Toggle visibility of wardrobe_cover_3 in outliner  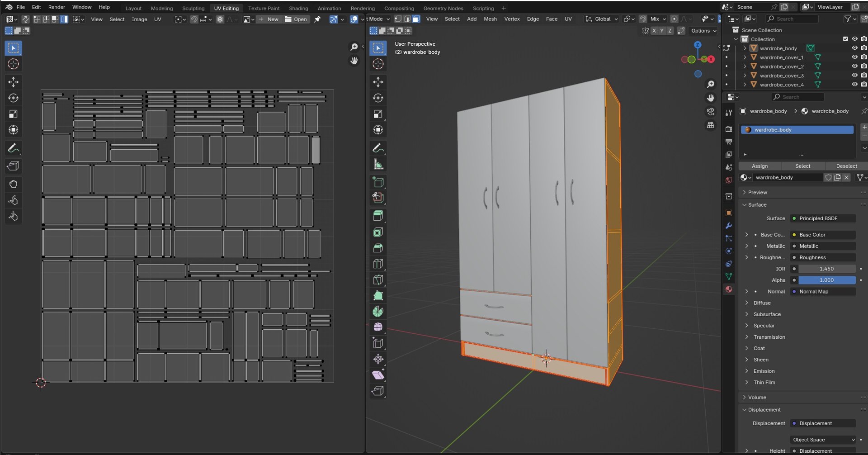(x=854, y=76)
